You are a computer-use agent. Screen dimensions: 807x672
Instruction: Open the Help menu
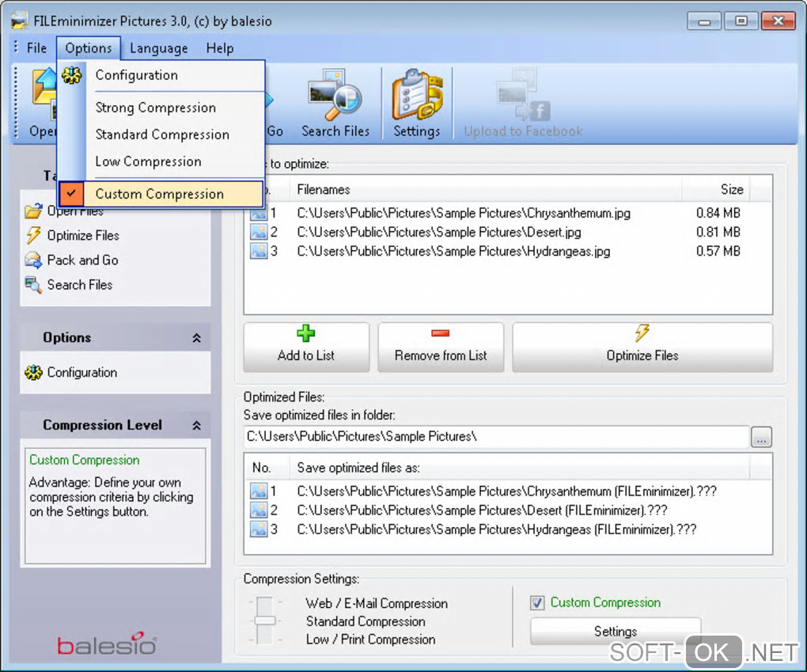coord(220,48)
